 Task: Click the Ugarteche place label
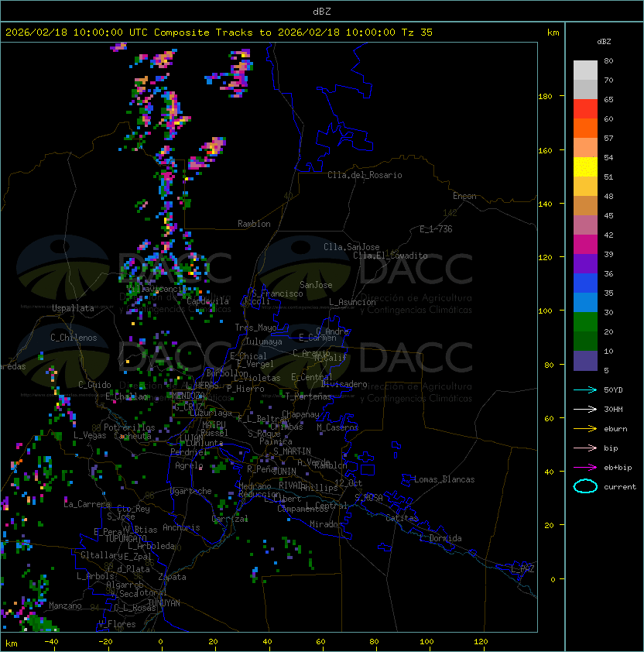coord(191,492)
